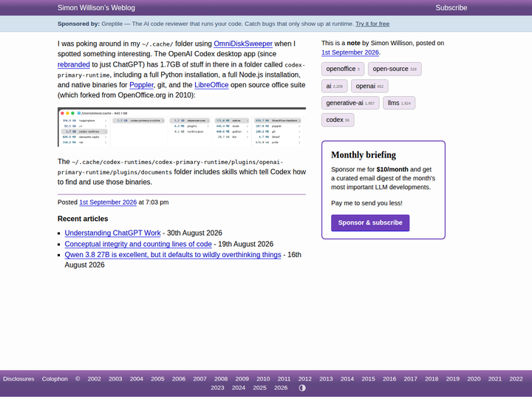Go to the 2014 archive
The width and height of the screenshot is (532, 399).
(347, 379)
